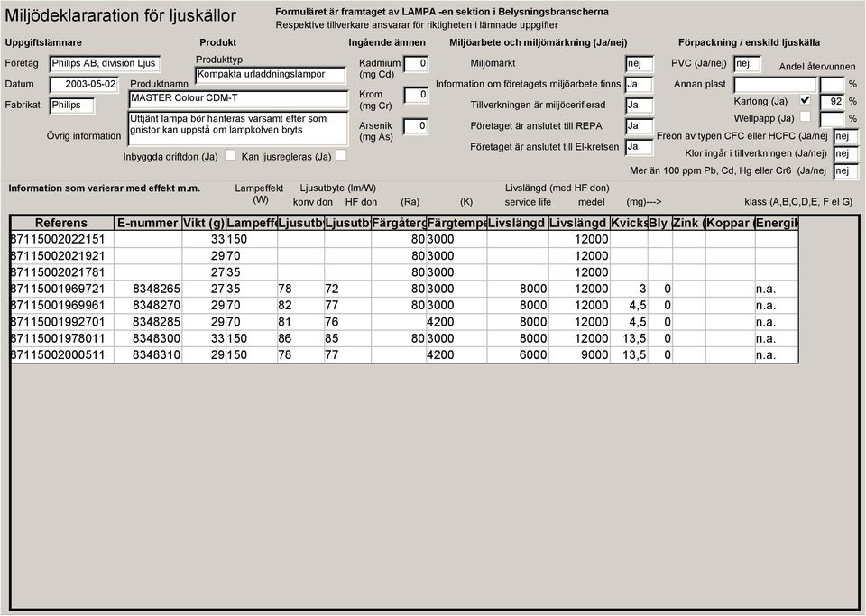Screen dimensions: 866x616
Task: Click the Annan plast percent field
Action: click(833, 85)
